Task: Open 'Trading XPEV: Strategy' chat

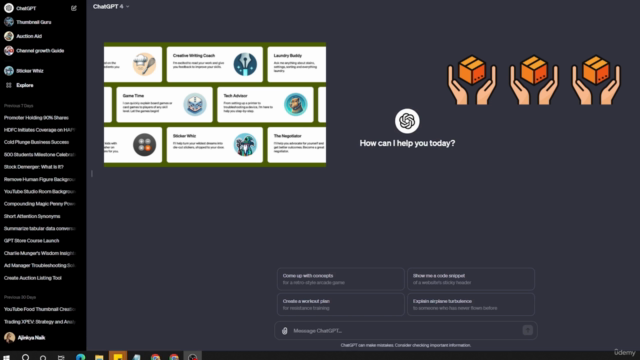Action: point(40,322)
